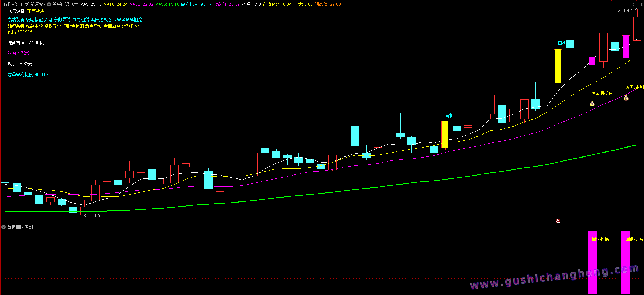Click the diamond icon at chart top-right
The width and height of the screenshot is (644, 295).
tap(634, 4)
